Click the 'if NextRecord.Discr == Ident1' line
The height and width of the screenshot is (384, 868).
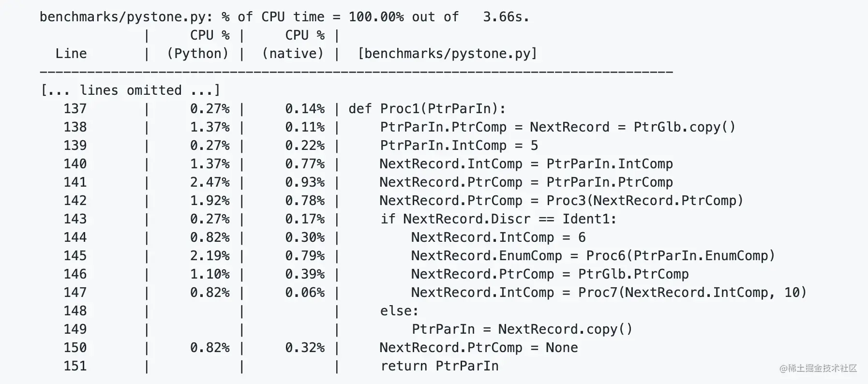498,219
